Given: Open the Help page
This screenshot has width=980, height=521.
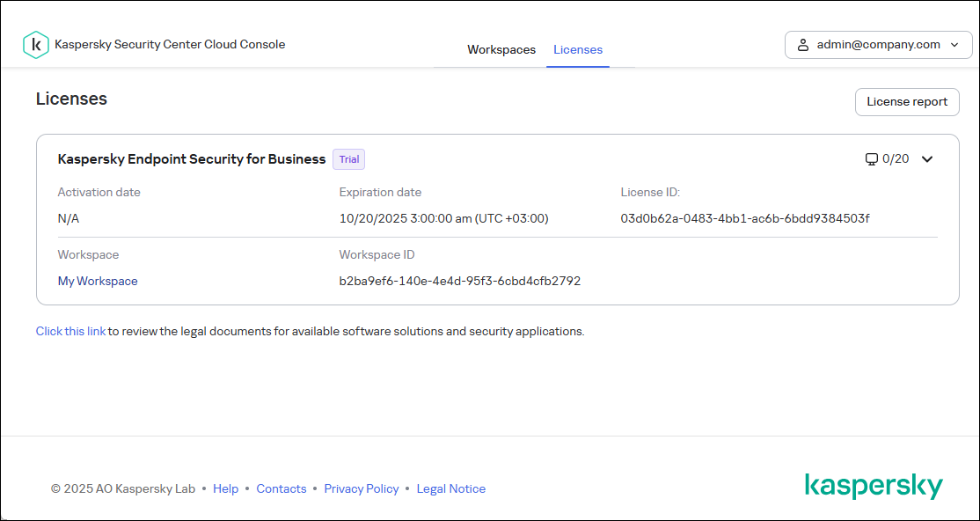Looking at the screenshot, I should [226, 488].
